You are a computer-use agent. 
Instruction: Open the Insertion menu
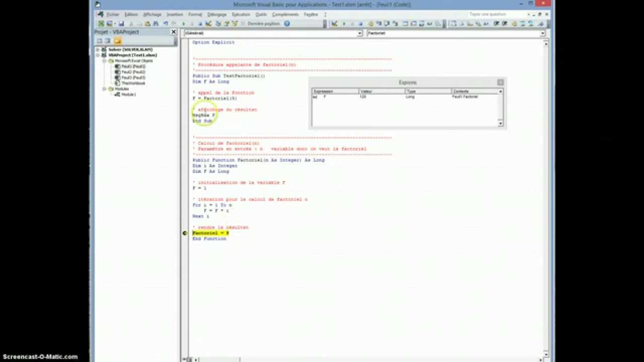click(x=175, y=15)
